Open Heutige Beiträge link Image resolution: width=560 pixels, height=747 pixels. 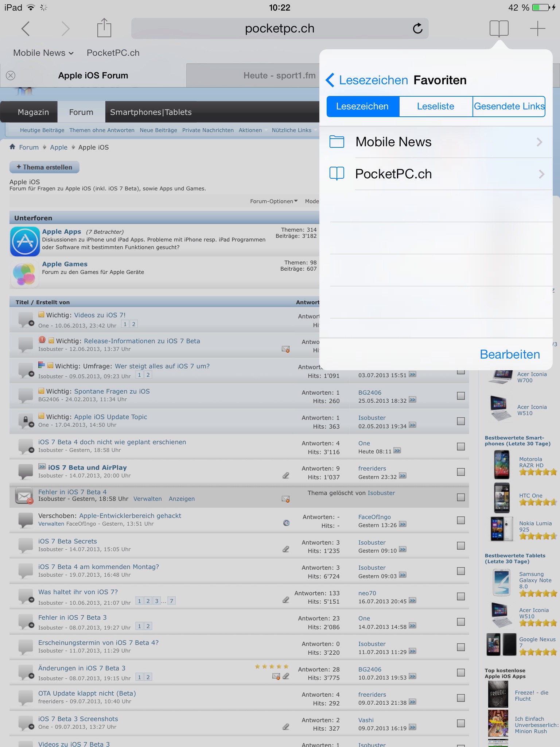click(42, 130)
